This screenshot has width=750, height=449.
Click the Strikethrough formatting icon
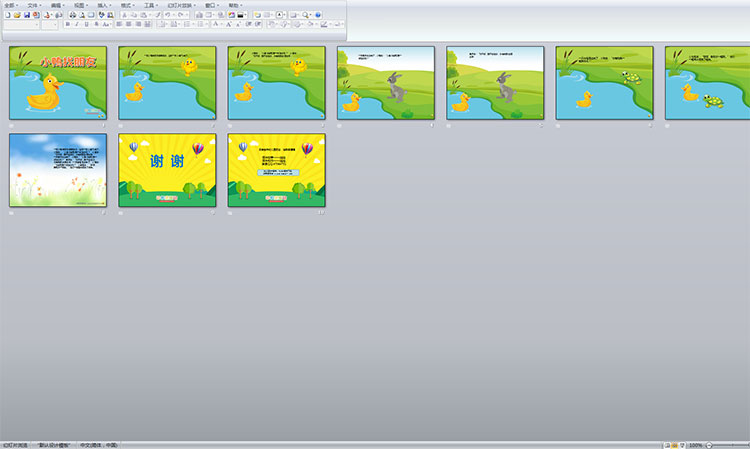tap(96, 24)
